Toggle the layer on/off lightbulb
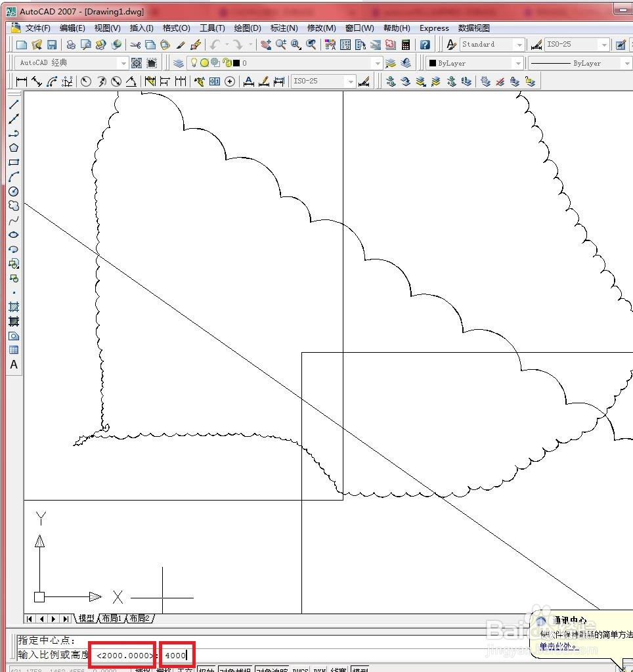This screenshot has height=672, width=633. point(194,63)
